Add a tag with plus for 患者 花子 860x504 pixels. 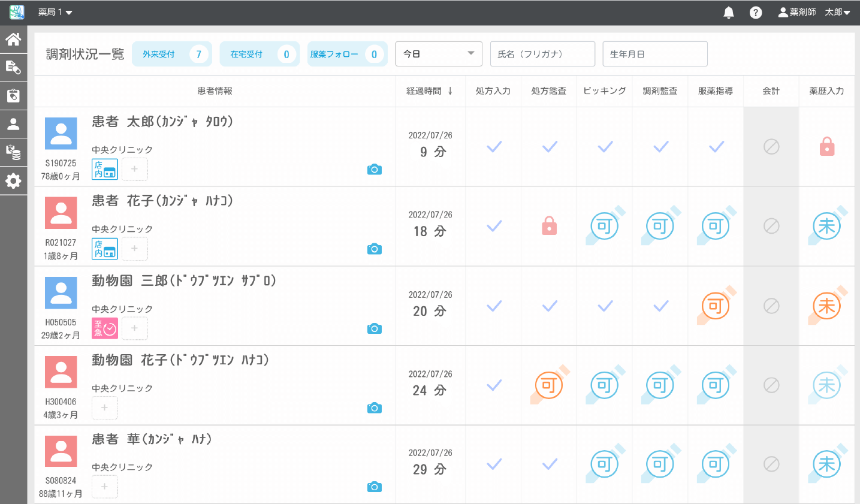(x=135, y=249)
